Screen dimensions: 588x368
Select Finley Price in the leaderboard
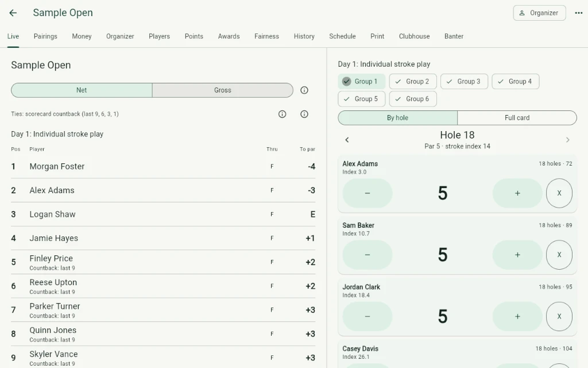click(163, 262)
